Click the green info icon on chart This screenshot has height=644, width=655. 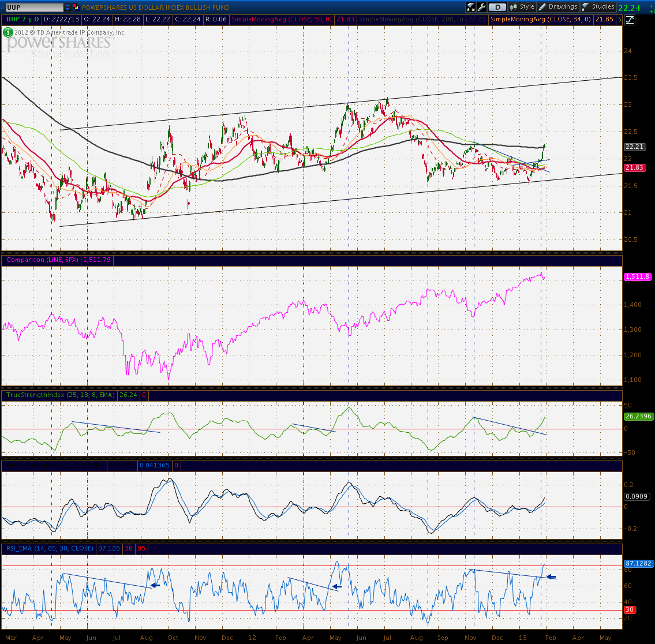[8, 32]
